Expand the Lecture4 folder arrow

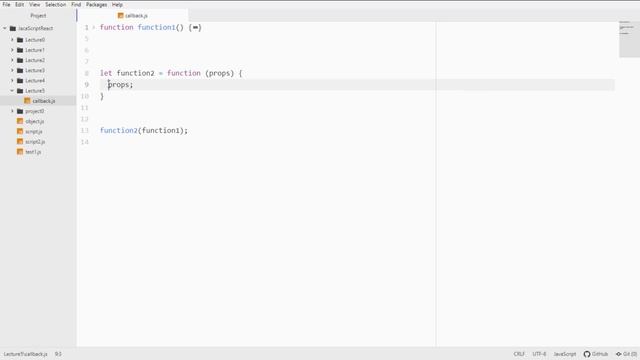pyautogui.click(x=12, y=80)
